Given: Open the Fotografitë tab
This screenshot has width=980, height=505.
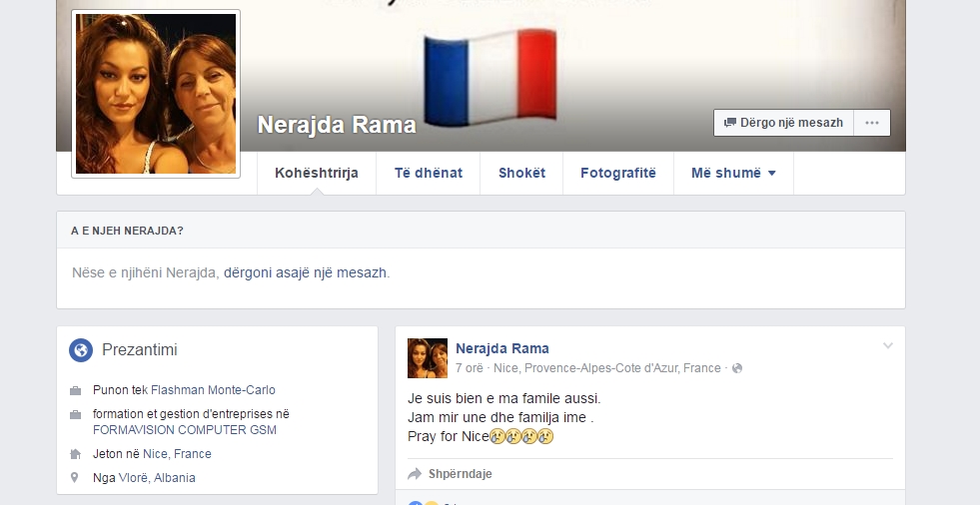Looking at the screenshot, I should click(x=618, y=174).
